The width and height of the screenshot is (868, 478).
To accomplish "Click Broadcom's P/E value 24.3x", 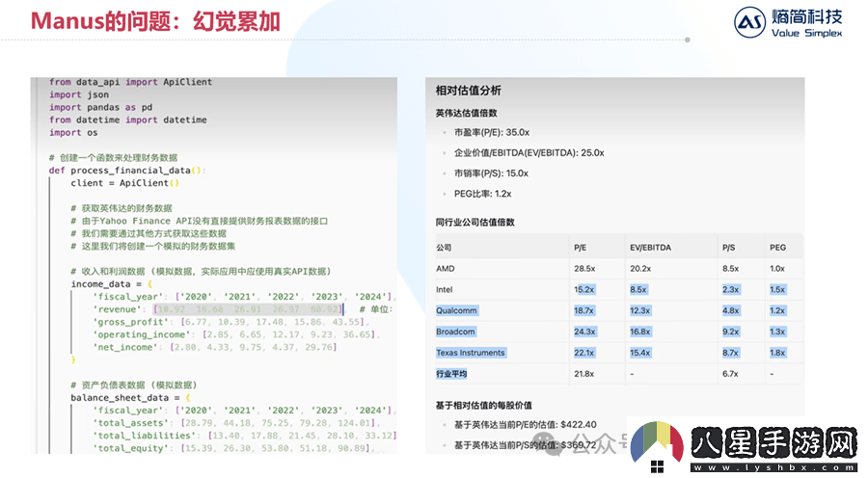I will [585, 332].
